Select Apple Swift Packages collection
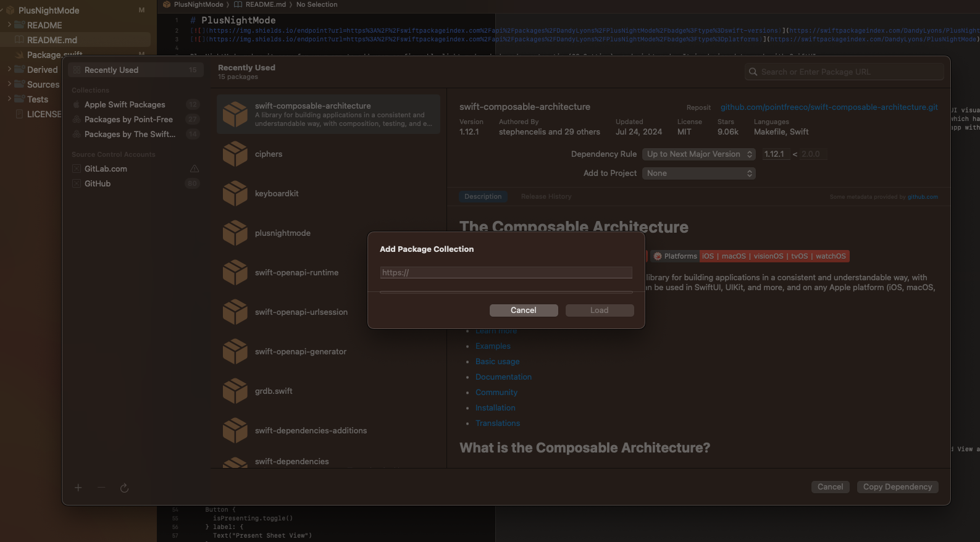Viewport: 980px width, 542px height. (x=135, y=104)
